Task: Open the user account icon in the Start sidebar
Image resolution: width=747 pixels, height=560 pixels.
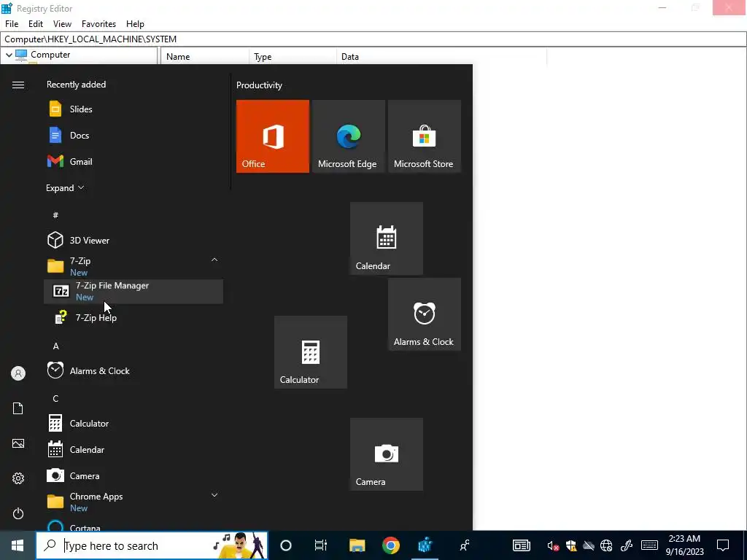Action: pyautogui.click(x=18, y=373)
